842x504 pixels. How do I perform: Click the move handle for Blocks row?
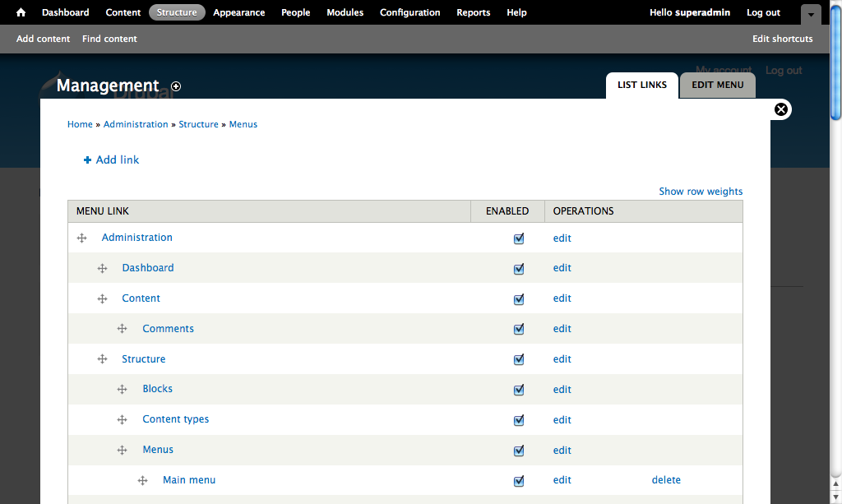tap(123, 390)
